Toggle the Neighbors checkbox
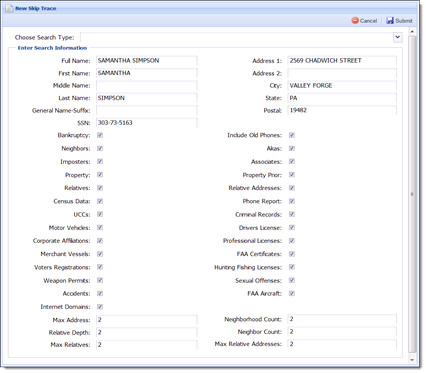Viewport: 426px width, 373px height. click(100, 148)
